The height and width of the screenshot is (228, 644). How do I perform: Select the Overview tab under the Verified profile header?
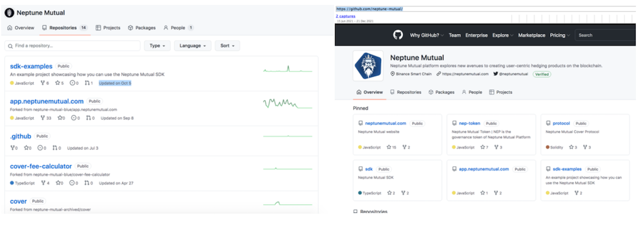(x=370, y=92)
